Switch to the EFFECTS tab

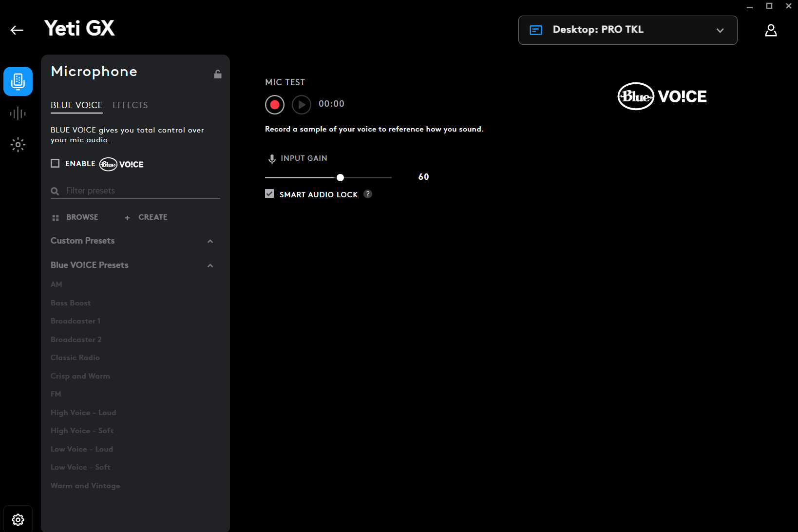[x=130, y=105]
